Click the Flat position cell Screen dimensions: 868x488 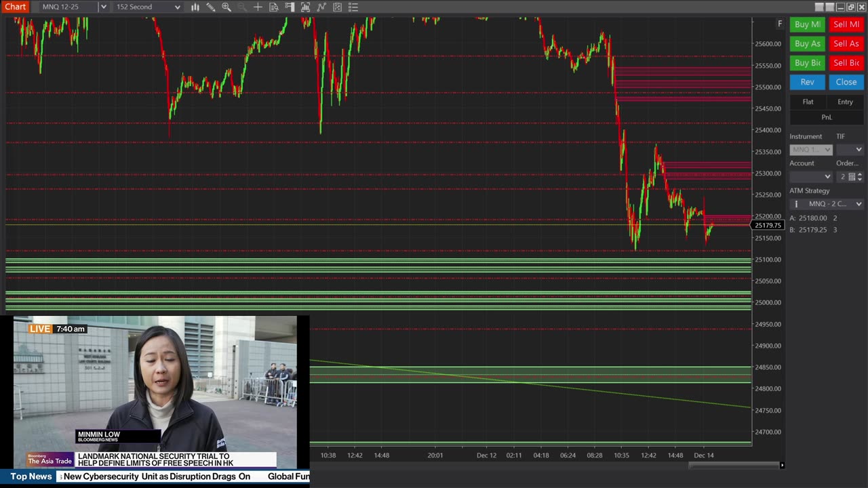coord(808,102)
